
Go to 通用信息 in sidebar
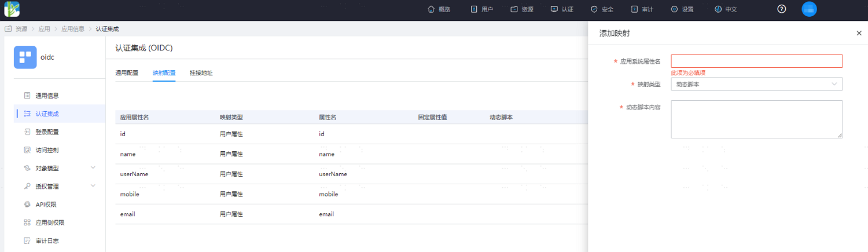[x=47, y=96]
